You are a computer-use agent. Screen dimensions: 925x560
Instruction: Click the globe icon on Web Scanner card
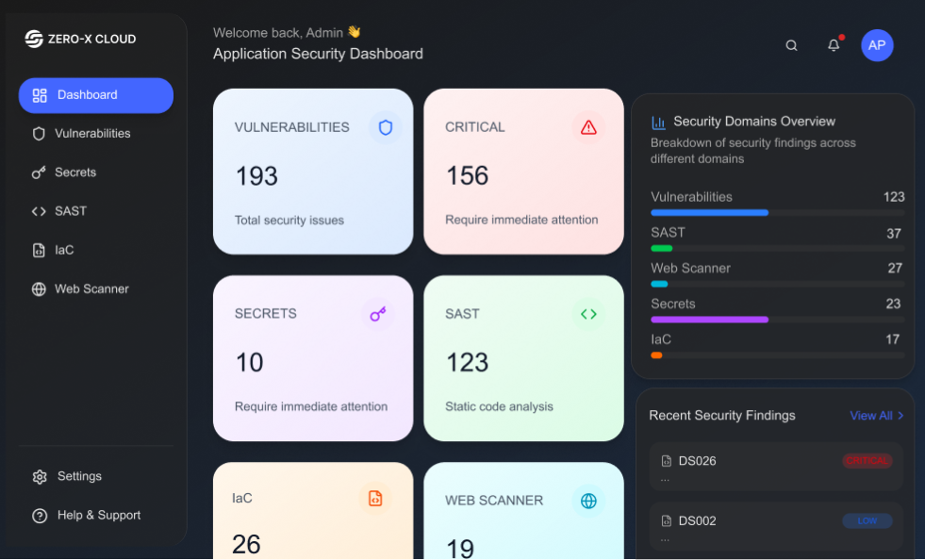pyautogui.click(x=588, y=501)
